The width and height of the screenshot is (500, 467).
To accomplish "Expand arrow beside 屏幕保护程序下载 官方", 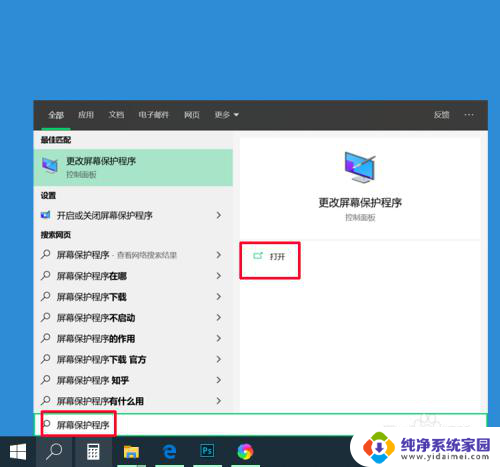I will tap(219, 359).
